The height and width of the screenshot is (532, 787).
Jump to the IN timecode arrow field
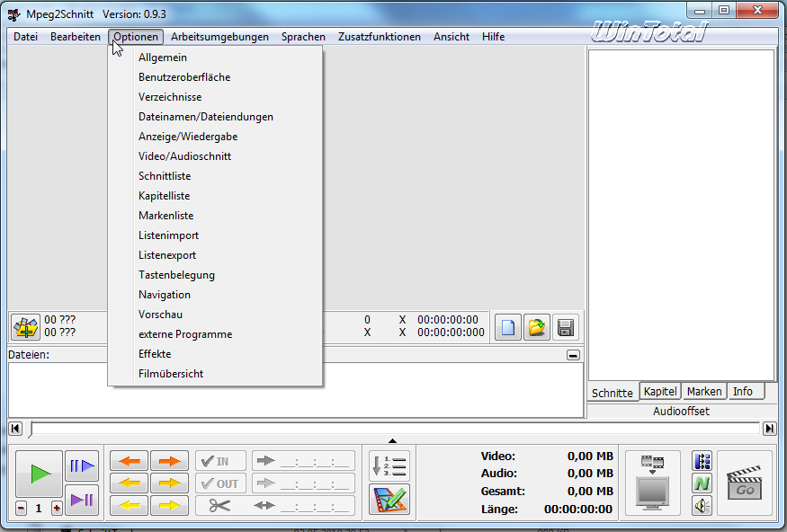[x=304, y=461]
